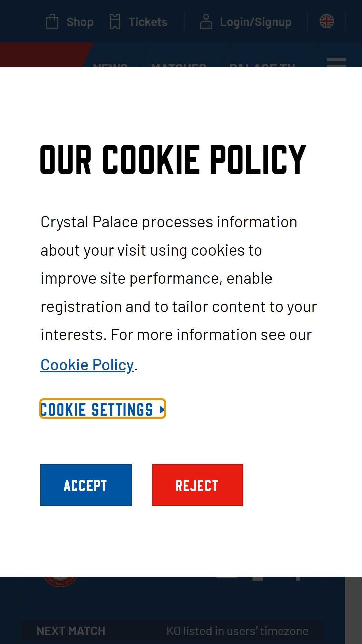Open the Login/Signup link text
This screenshot has width=362, height=644.
click(255, 22)
